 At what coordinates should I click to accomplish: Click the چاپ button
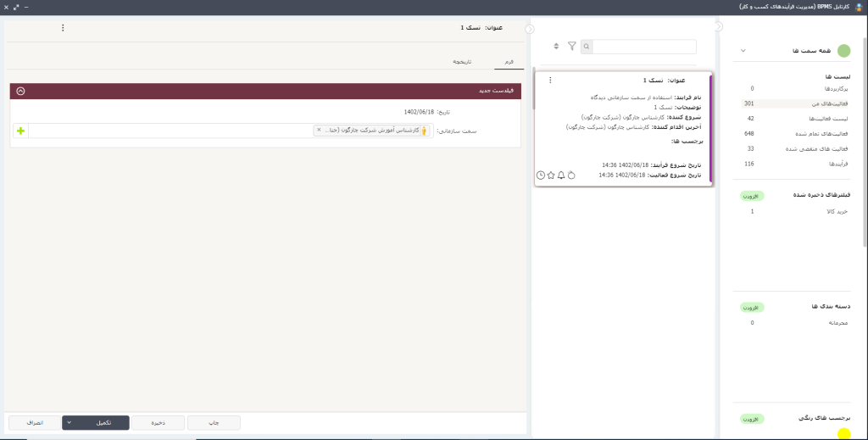pos(214,421)
